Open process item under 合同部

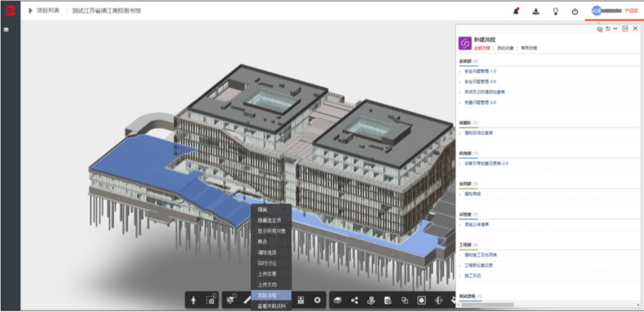click(x=472, y=194)
